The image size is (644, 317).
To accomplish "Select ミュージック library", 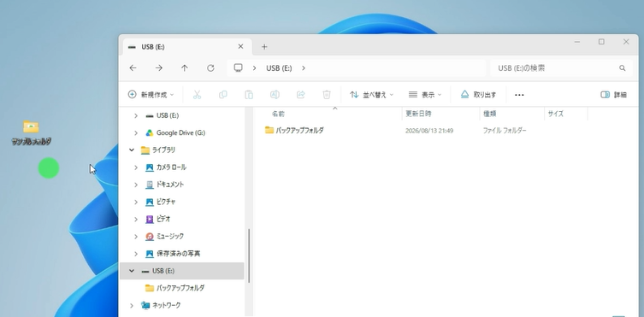I will click(x=170, y=236).
